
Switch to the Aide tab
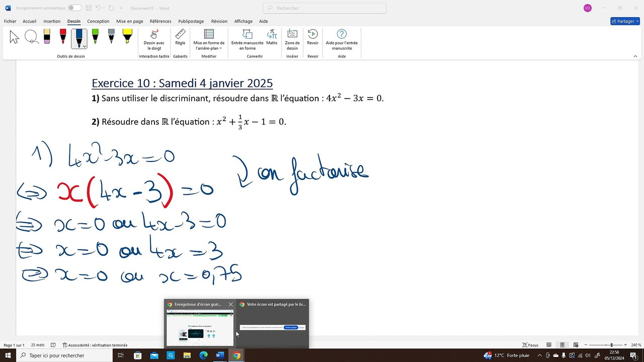tap(264, 21)
